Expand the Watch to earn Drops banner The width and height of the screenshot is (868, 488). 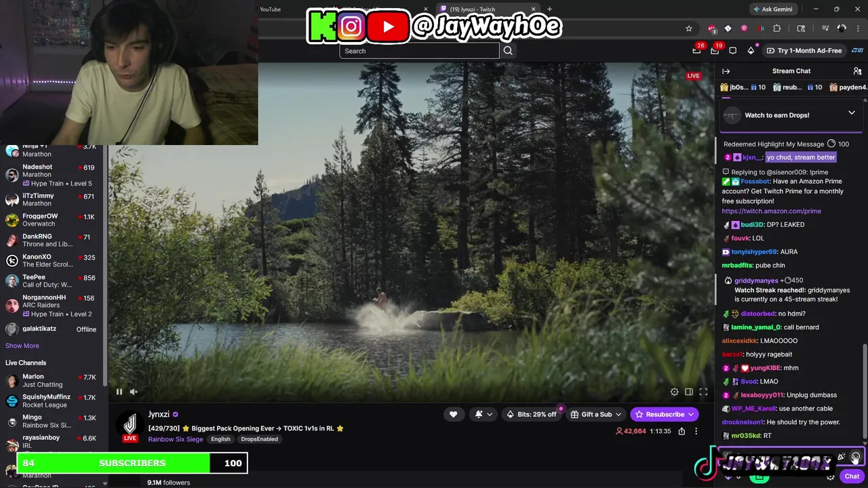pos(852,113)
